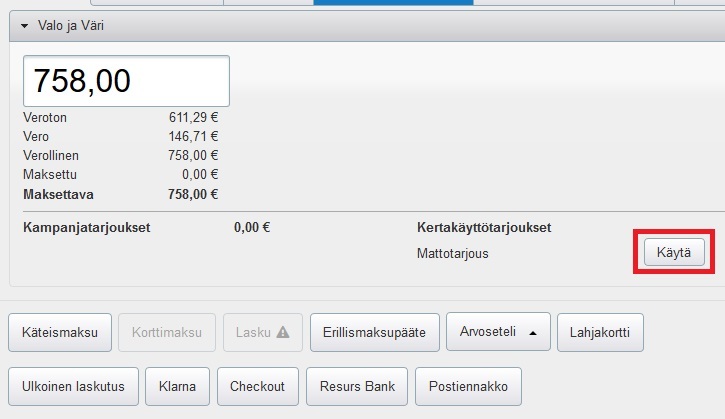This screenshot has height=419, width=725.
Task: Select Erillismaksupääte payment option
Action: tap(375, 332)
